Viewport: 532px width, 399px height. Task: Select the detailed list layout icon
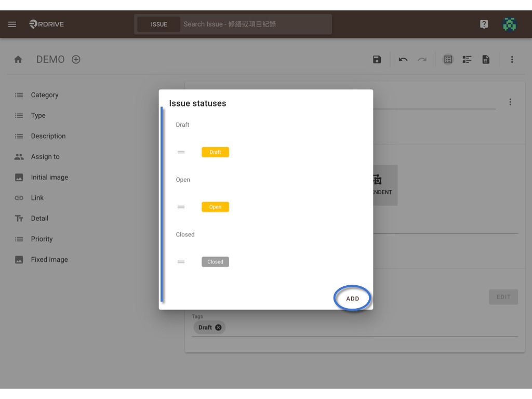467,60
